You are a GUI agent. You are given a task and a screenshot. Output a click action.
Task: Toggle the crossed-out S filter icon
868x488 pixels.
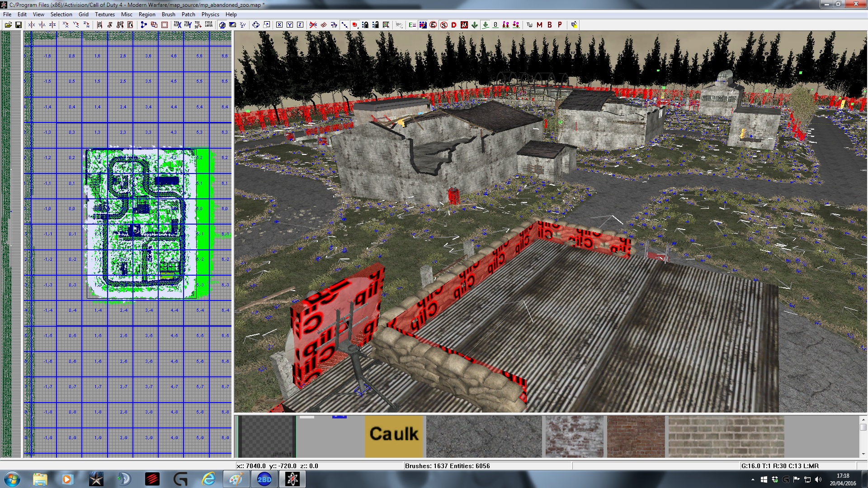click(443, 25)
